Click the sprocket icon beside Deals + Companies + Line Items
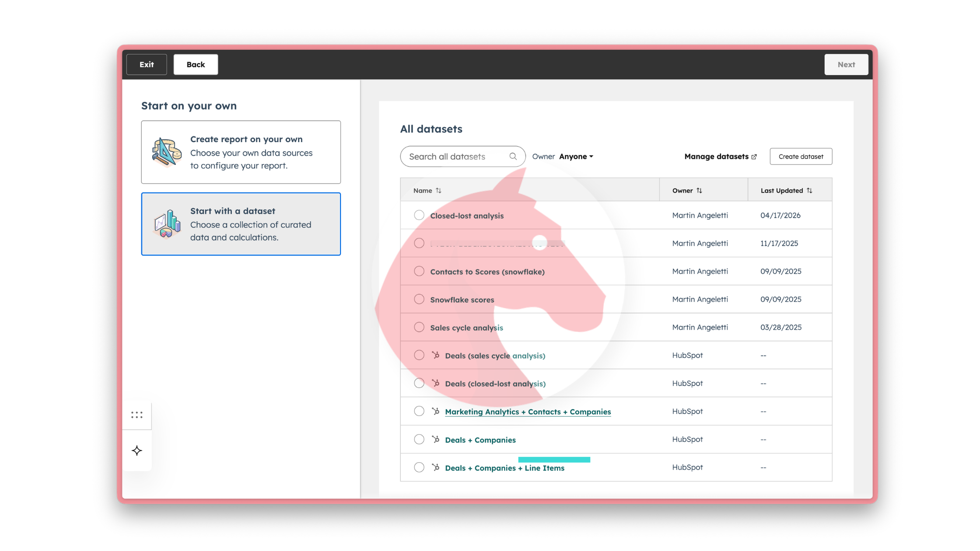The image size is (980, 551). [435, 467]
